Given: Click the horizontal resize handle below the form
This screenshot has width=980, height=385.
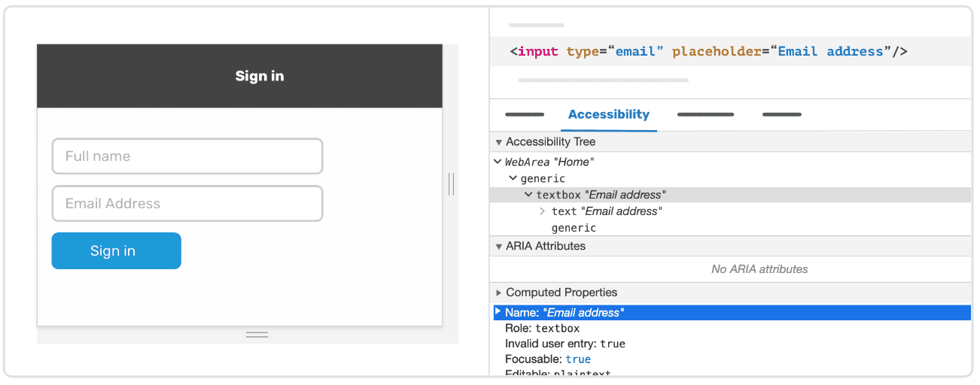Looking at the screenshot, I should click(x=257, y=335).
